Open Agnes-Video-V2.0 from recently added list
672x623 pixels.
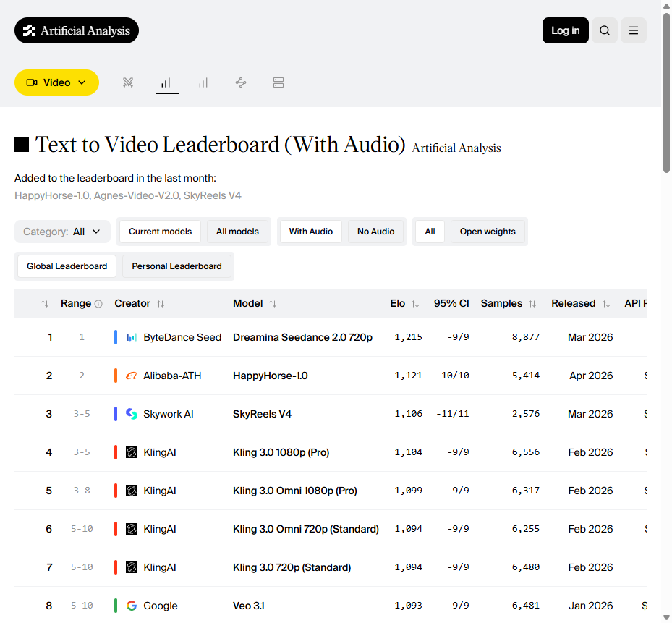point(136,196)
